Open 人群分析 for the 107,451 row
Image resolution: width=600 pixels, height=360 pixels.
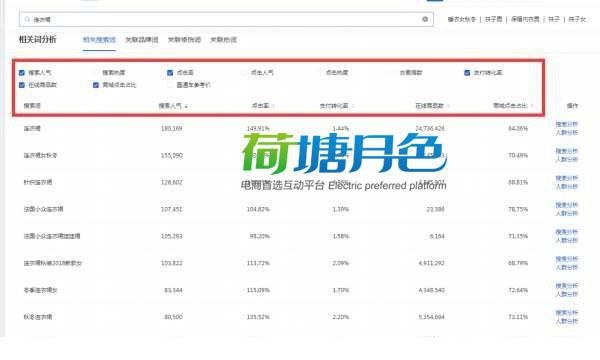point(567,213)
